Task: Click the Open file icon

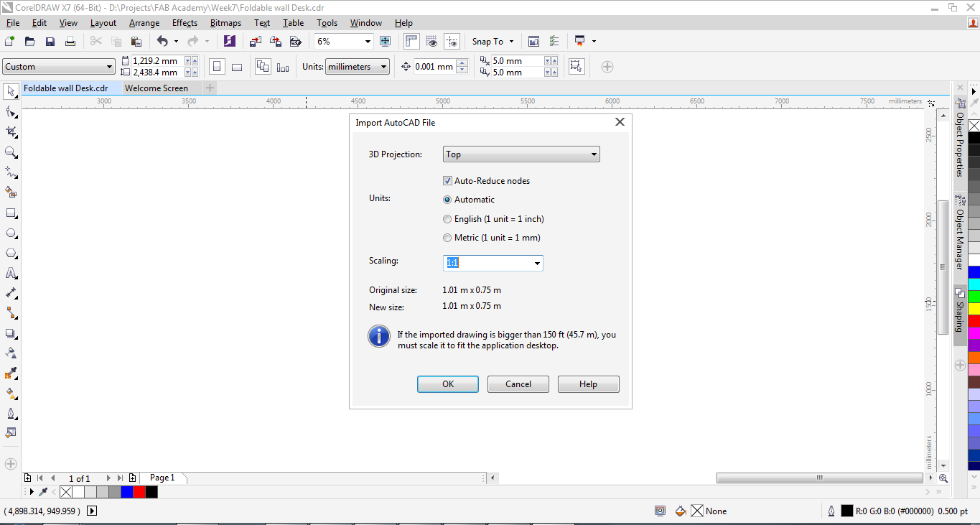Action: (30, 41)
